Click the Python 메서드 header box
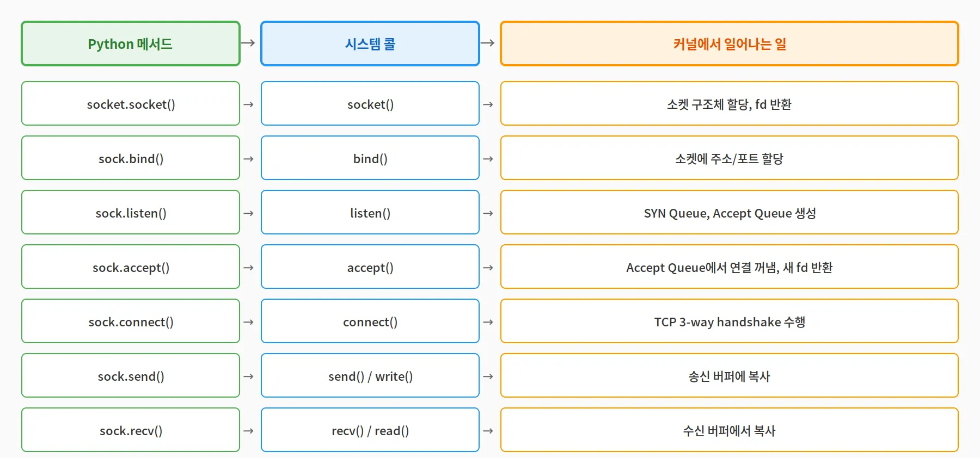Viewport: 980px width, 458px height. point(131,44)
